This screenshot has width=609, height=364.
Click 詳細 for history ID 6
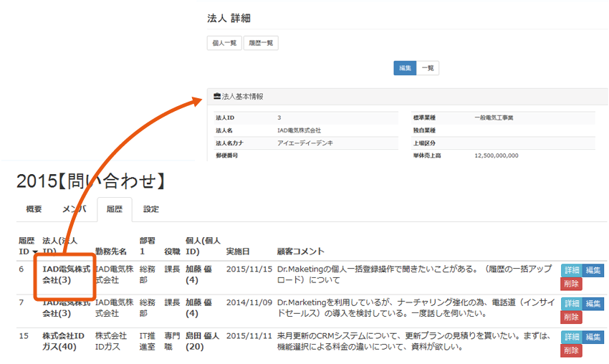point(572,270)
